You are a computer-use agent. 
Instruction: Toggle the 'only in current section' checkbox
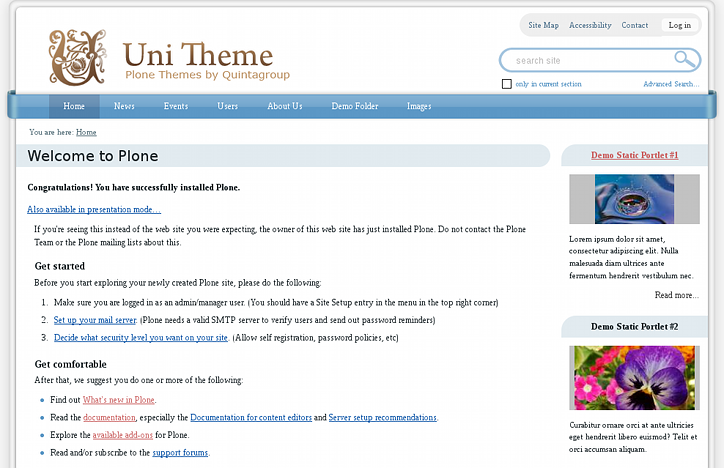507,84
